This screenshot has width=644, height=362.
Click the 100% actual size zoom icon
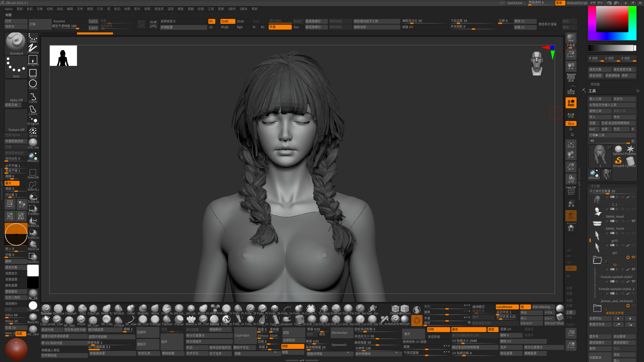click(x=571, y=333)
